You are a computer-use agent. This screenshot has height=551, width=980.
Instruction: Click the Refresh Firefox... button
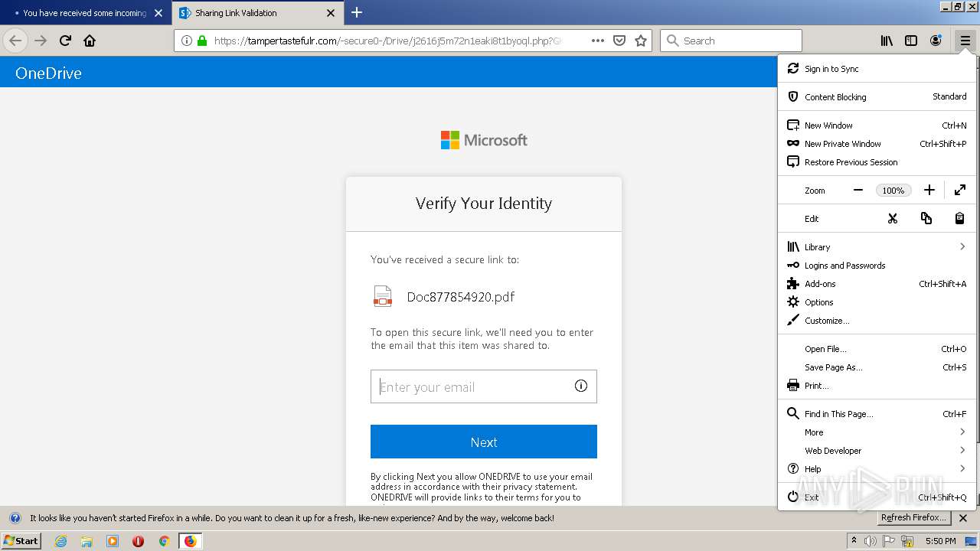point(914,518)
